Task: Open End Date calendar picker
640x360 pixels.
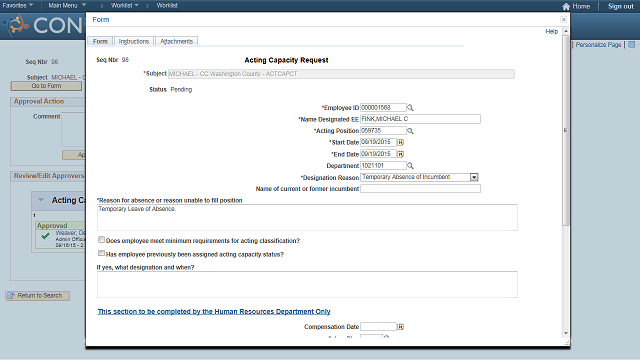Action: click(400, 154)
